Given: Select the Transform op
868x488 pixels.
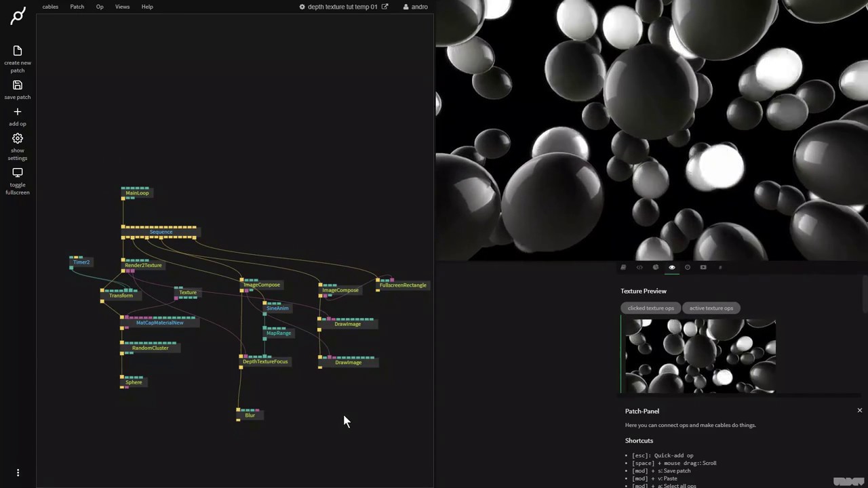Looking at the screenshot, I should [x=120, y=296].
